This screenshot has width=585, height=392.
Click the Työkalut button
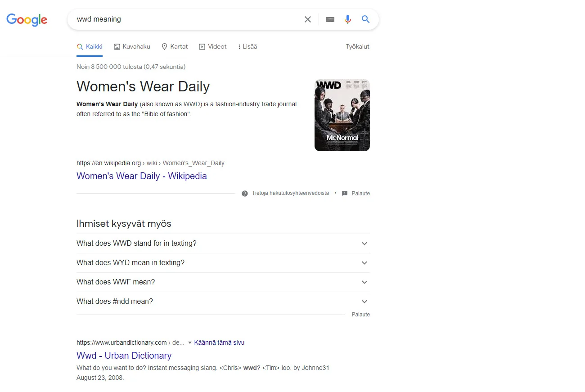pyautogui.click(x=357, y=47)
